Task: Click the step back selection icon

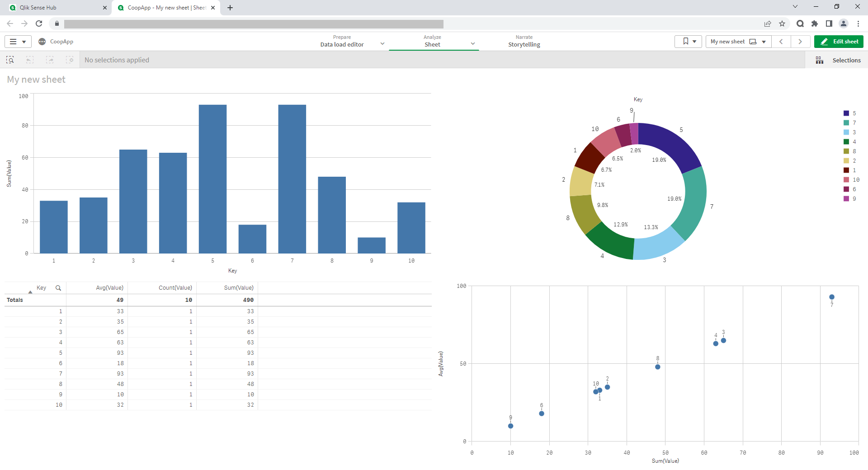Action: pos(30,60)
